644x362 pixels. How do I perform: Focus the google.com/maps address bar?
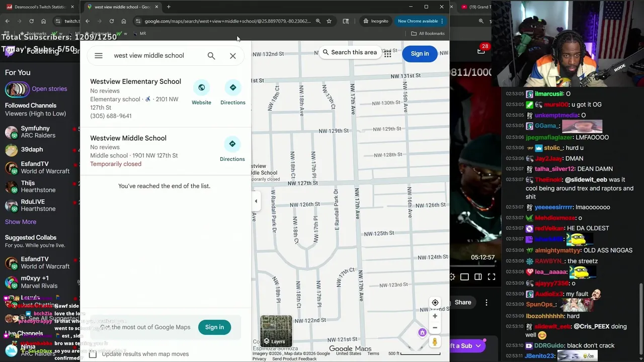click(x=228, y=21)
